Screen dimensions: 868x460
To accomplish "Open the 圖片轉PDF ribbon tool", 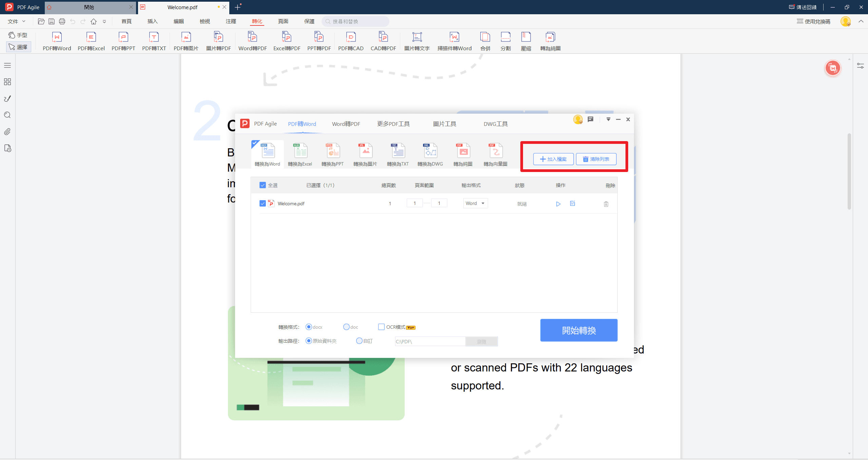I will (x=218, y=41).
